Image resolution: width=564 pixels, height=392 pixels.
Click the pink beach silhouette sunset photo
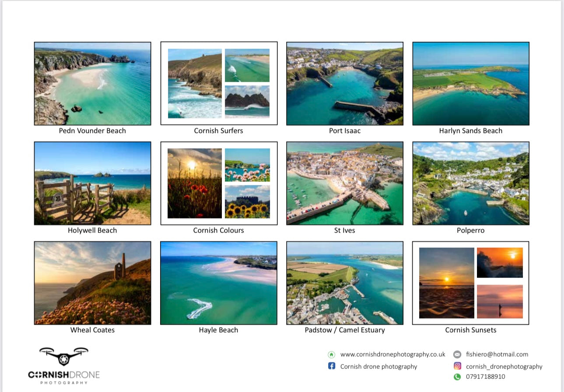click(x=500, y=302)
